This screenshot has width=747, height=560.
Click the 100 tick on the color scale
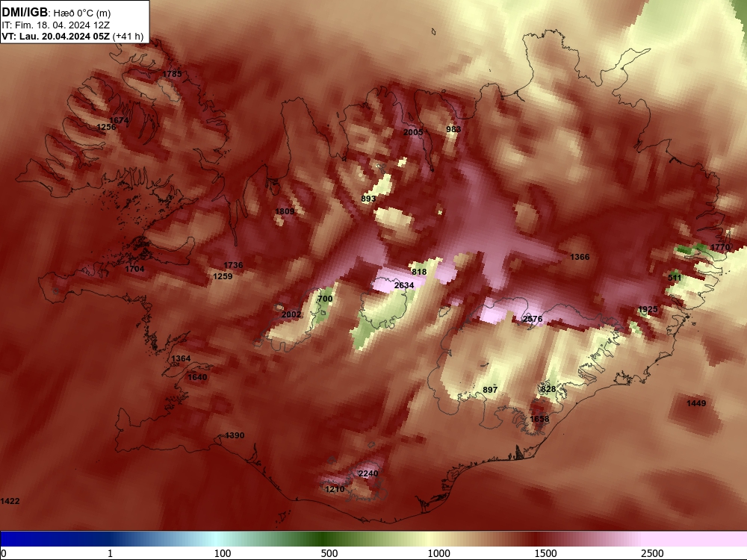click(x=223, y=553)
